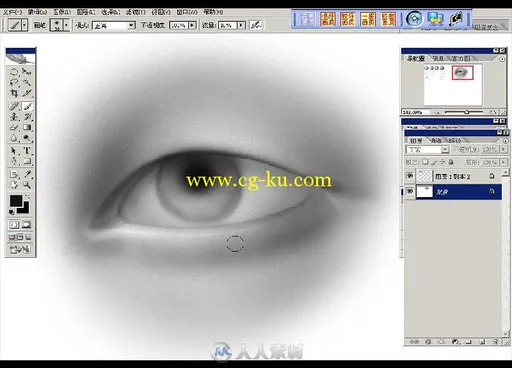Screen dimensions: 512x368
Task: Open the layer blend mode dropdown
Action: point(445,150)
